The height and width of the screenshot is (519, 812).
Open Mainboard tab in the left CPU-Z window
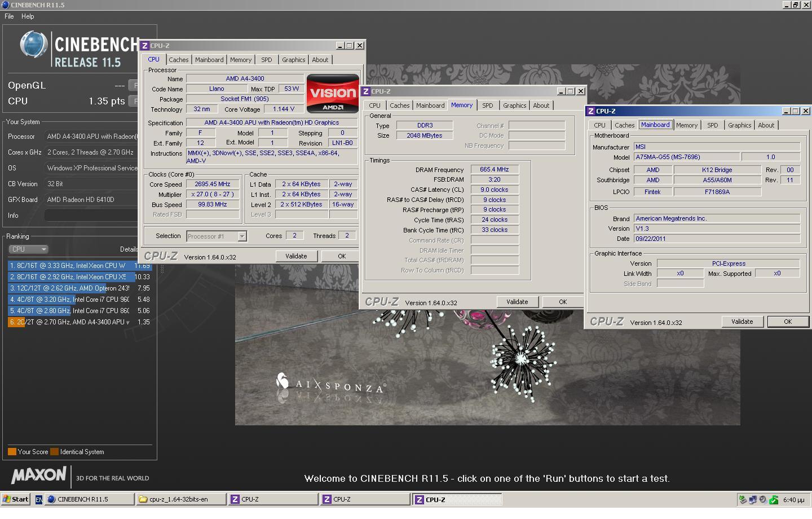tap(209, 60)
